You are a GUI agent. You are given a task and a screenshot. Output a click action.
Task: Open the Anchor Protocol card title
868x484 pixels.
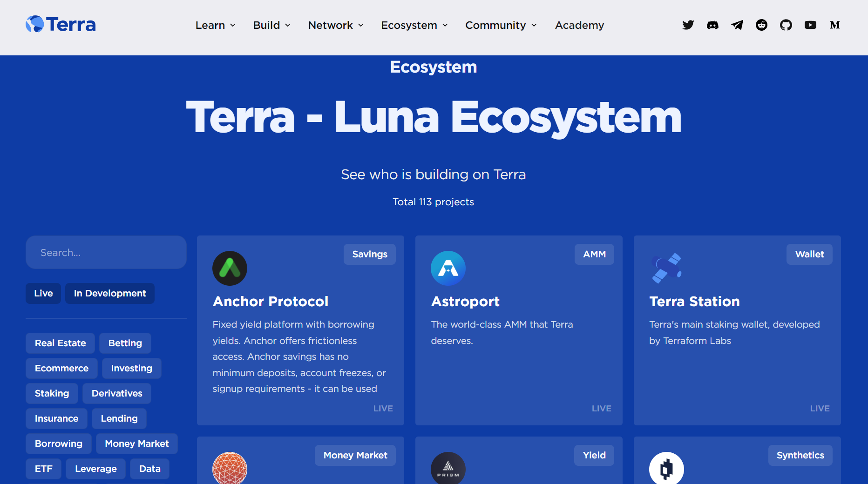[271, 302]
